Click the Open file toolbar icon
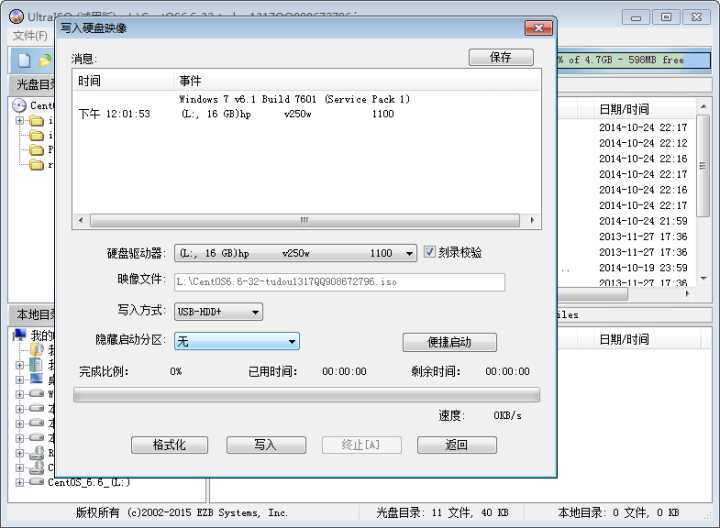 (43, 60)
